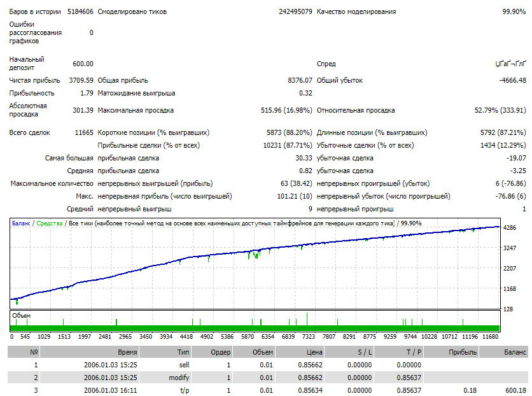Click the "Ордер" column header
532x396 pixels.
coord(212,352)
